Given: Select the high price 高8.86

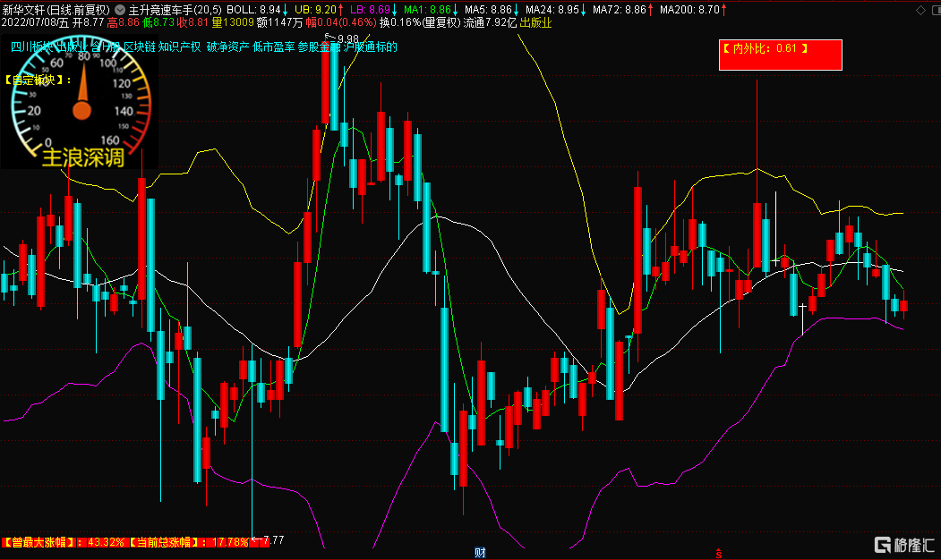Looking at the screenshot, I should 123,22.
